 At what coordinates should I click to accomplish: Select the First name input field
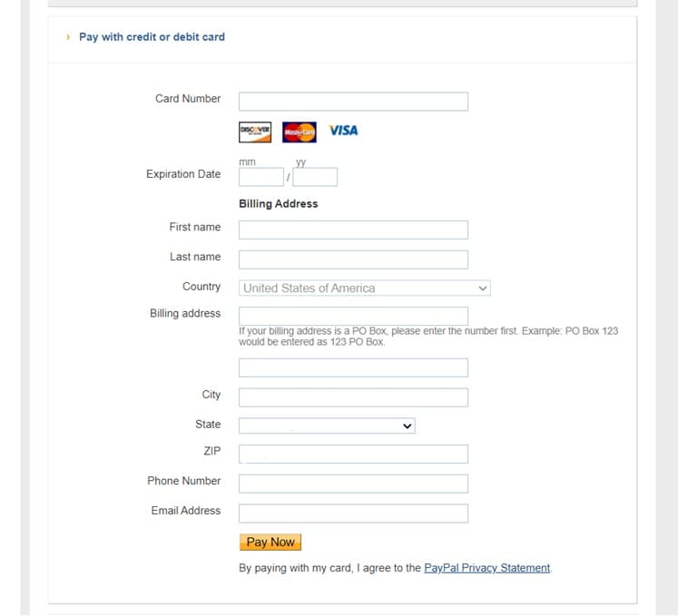(353, 230)
